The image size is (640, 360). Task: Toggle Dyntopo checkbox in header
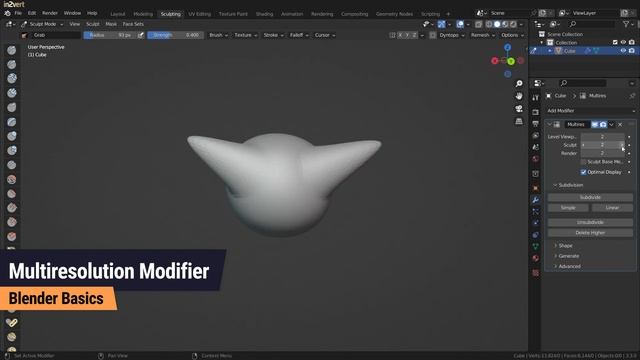pyautogui.click(x=433, y=36)
